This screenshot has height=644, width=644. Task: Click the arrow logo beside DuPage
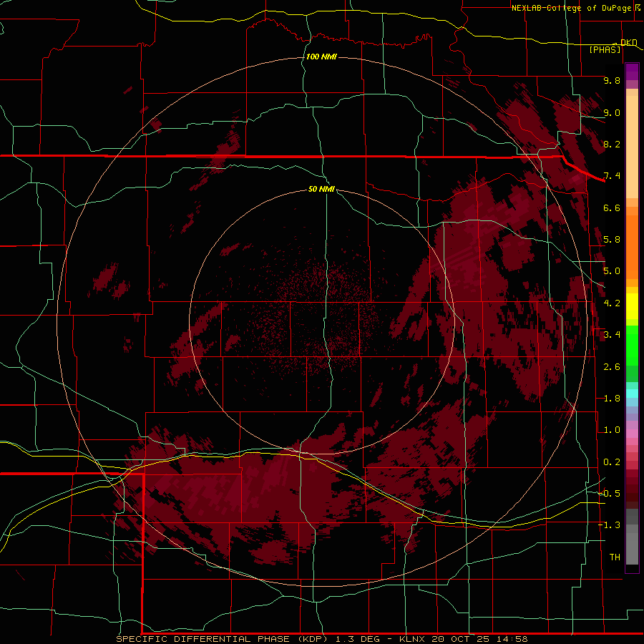coord(638,7)
